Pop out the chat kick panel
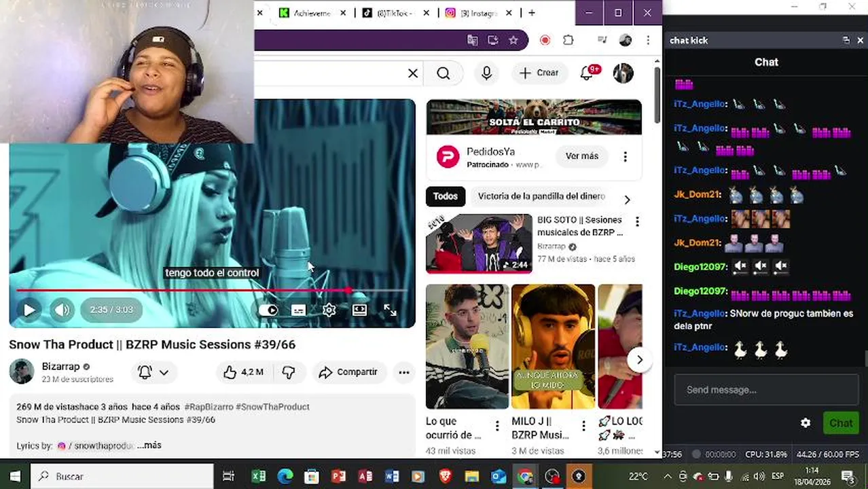Screen dimensions: 868x489 (x=846, y=41)
